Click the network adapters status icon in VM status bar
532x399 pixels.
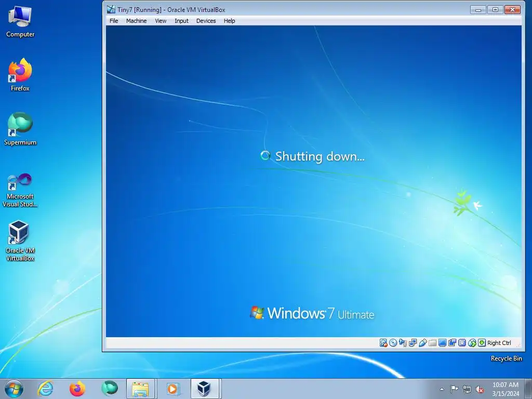coord(413,343)
